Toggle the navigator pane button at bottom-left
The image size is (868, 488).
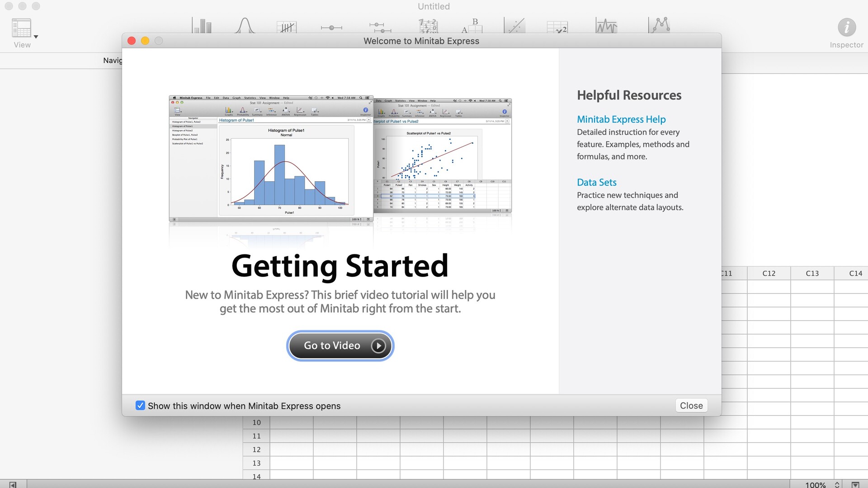coord(13,484)
